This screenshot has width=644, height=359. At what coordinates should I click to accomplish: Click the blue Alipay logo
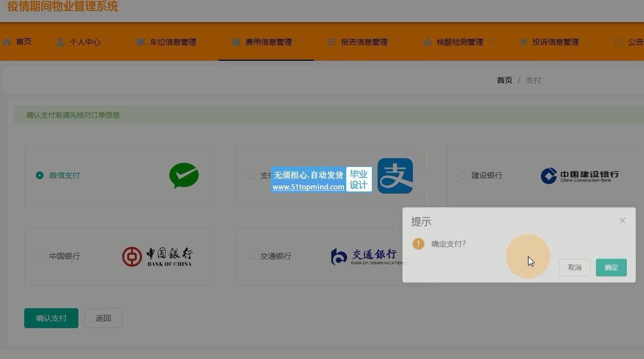click(x=395, y=176)
